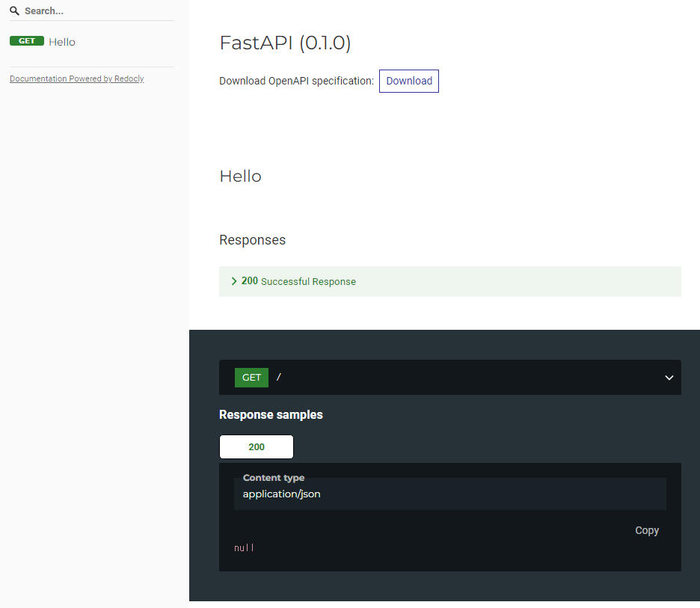Select the 200 response sample tab

click(257, 447)
